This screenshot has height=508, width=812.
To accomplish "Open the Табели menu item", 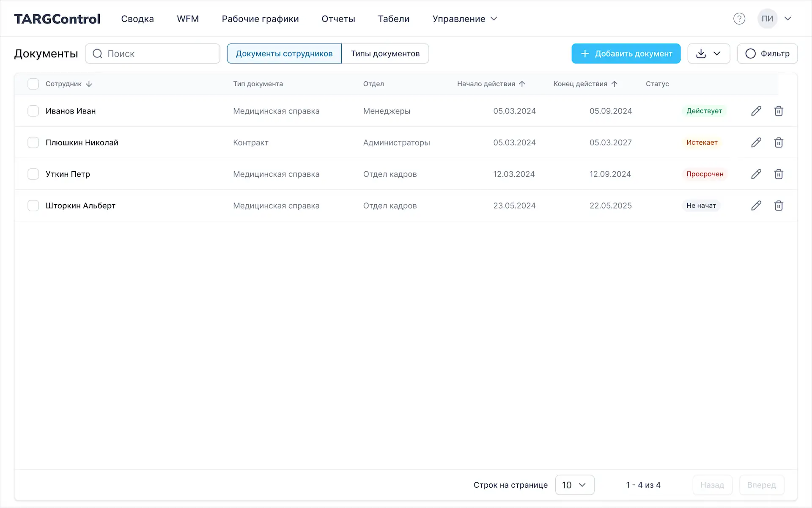I will pos(393,19).
